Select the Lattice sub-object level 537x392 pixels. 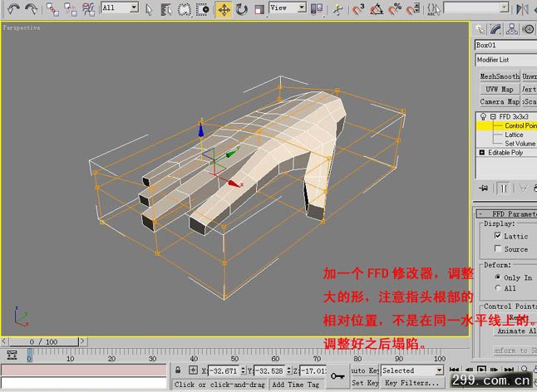coord(514,135)
